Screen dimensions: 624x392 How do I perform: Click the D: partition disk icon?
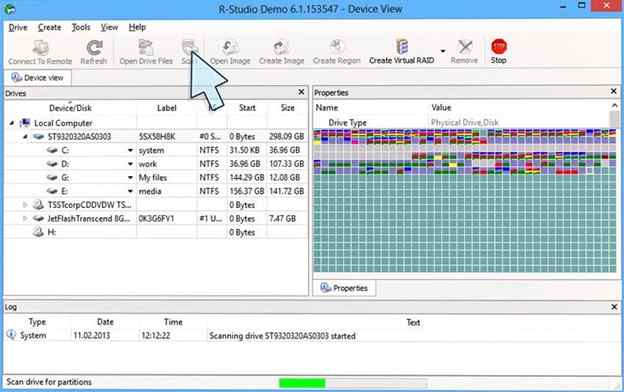52,164
